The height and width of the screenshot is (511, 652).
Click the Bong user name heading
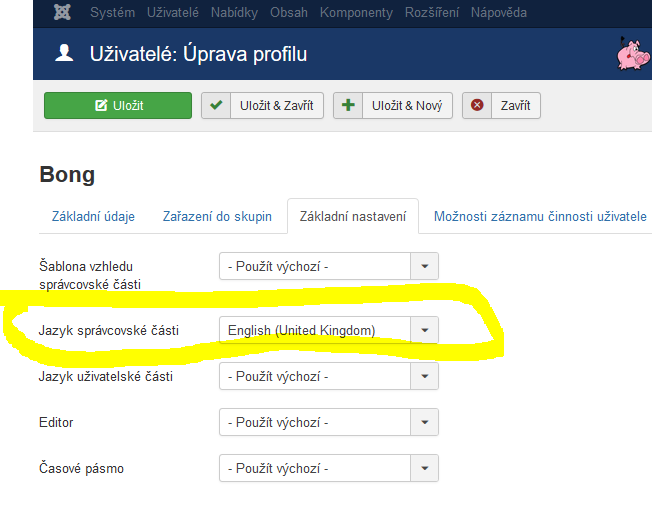[67, 175]
